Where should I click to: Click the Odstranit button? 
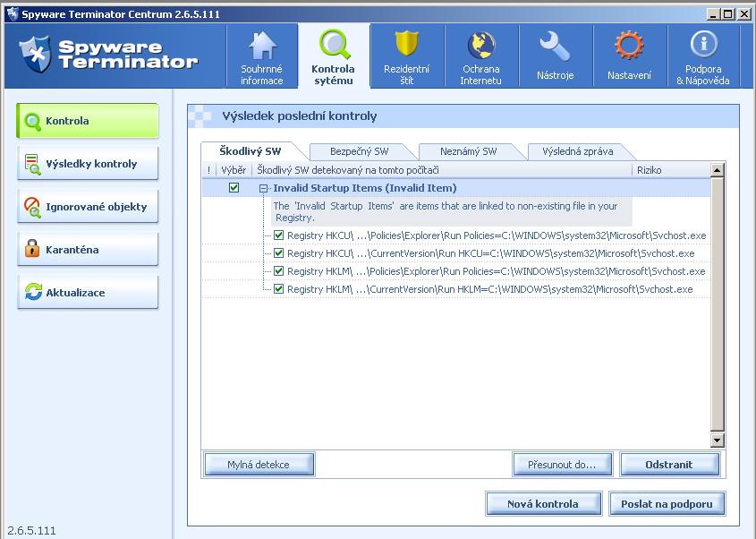(x=669, y=464)
